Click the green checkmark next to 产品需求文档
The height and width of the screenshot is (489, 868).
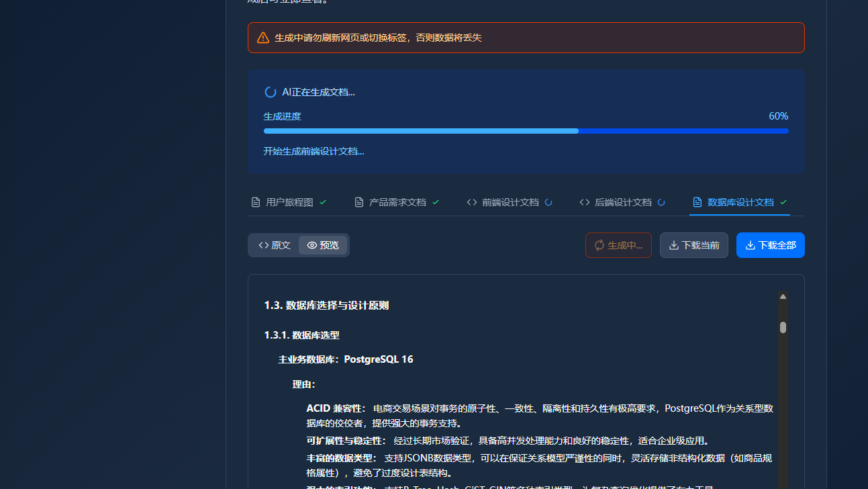click(x=436, y=202)
